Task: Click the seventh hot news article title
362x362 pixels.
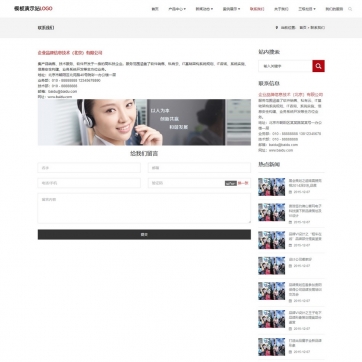Action: point(305,343)
